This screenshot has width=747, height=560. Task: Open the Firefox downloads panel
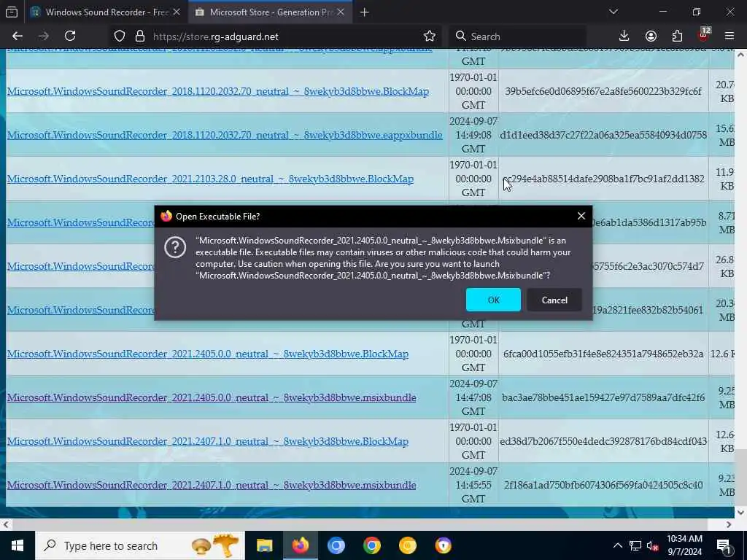[624, 36]
